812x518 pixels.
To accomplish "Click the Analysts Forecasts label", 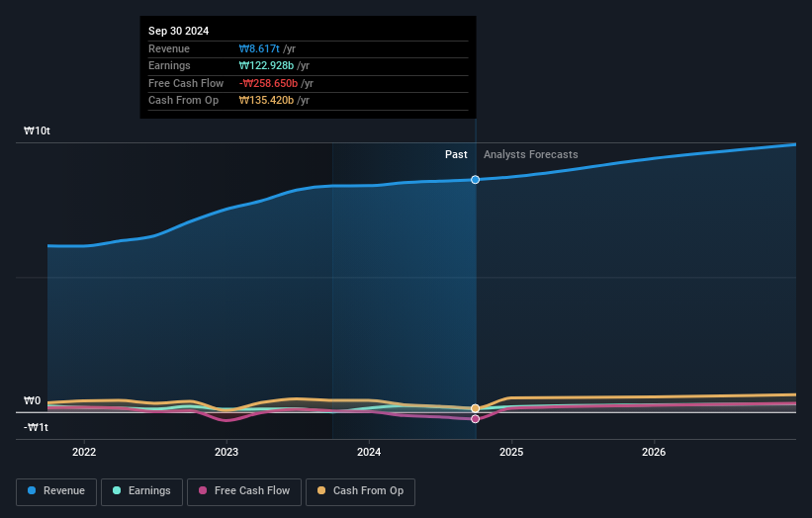I will [531, 154].
